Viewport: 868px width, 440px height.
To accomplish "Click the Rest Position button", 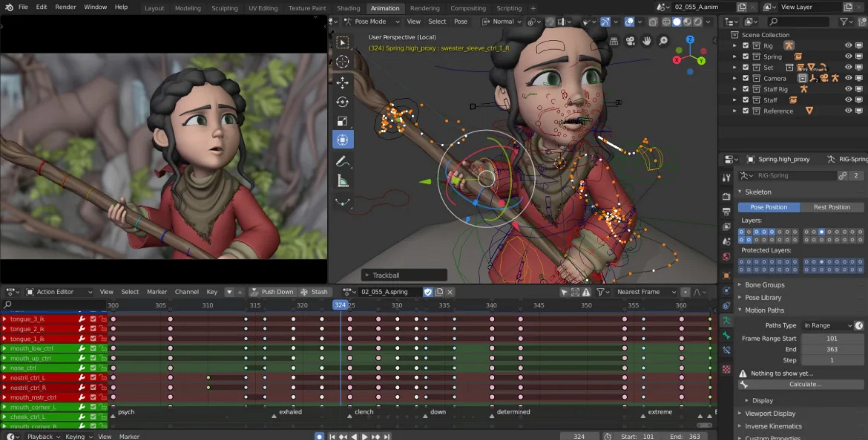I will pyautogui.click(x=832, y=207).
